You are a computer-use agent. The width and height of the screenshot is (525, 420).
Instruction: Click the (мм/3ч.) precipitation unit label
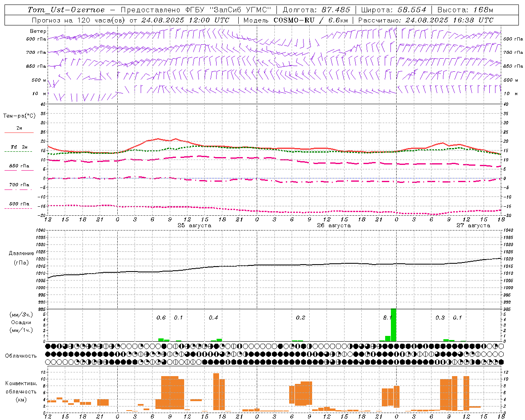21,315
